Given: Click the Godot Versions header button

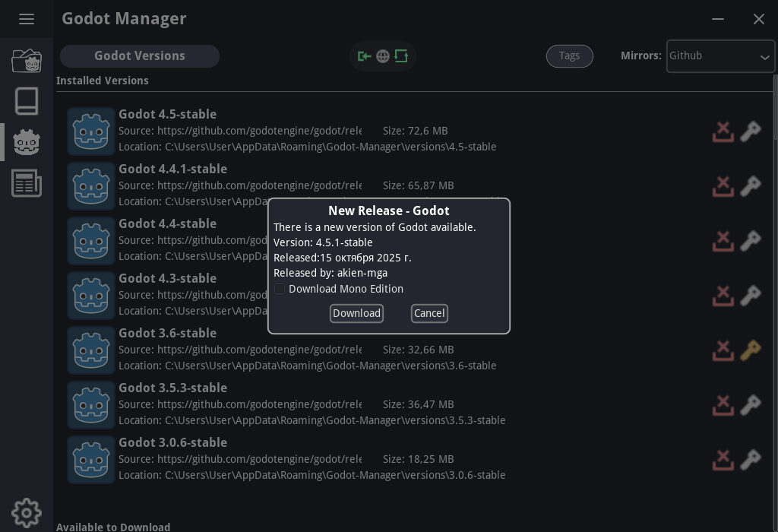Looking at the screenshot, I should (140, 56).
